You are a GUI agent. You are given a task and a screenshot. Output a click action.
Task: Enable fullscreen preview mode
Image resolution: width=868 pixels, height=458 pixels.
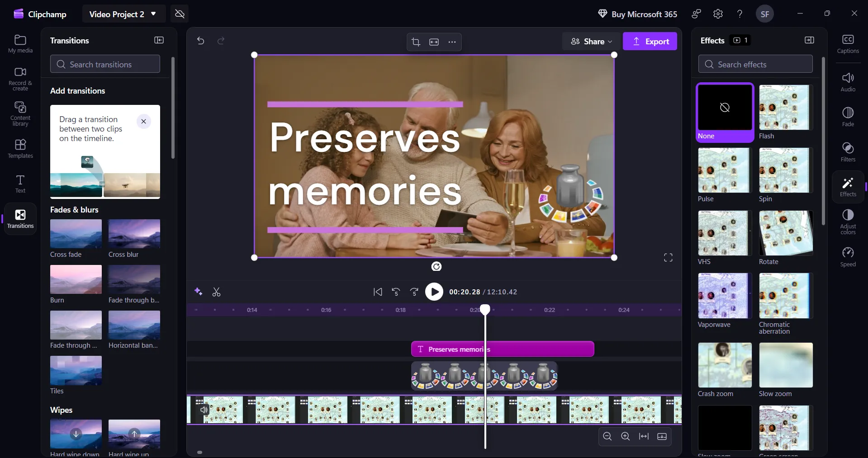[x=668, y=257]
